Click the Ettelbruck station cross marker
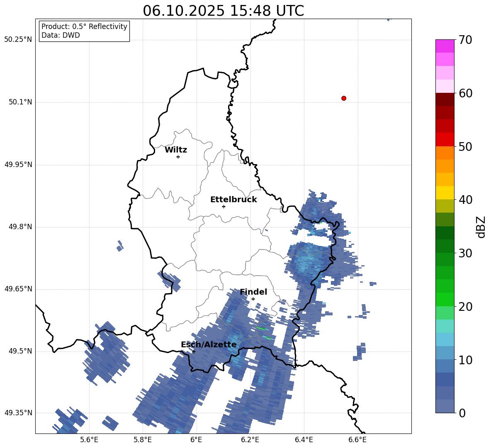Image resolution: width=491 pixels, height=448 pixels. pos(224,206)
